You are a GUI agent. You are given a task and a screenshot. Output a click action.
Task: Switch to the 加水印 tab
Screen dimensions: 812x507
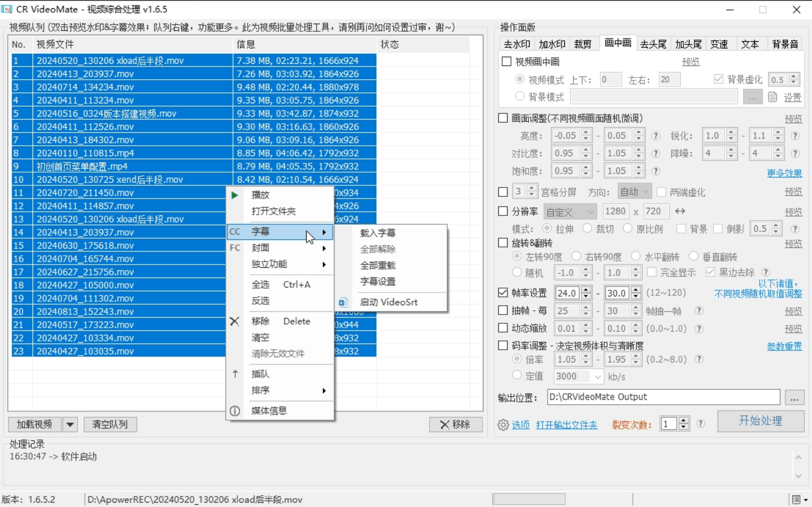click(552, 44)
